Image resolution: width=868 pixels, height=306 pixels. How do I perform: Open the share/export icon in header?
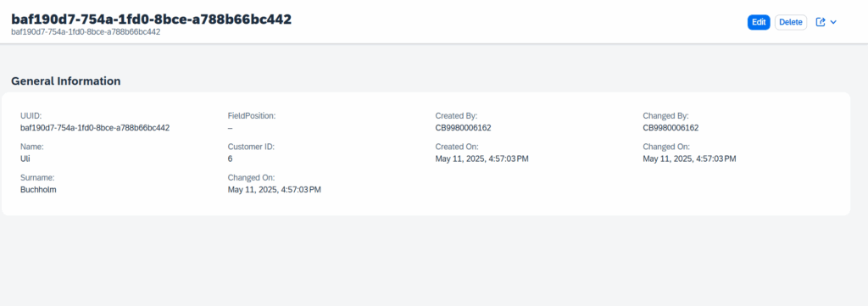[821, 22]
